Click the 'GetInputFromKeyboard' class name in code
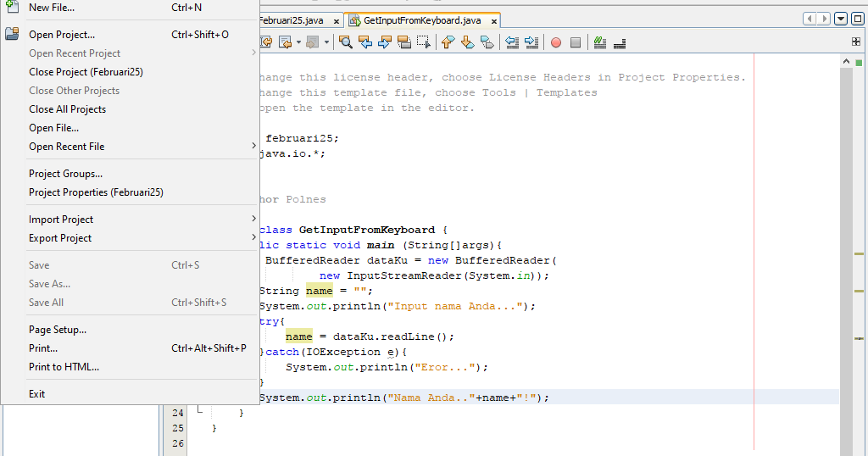 (x=367, y=230)
